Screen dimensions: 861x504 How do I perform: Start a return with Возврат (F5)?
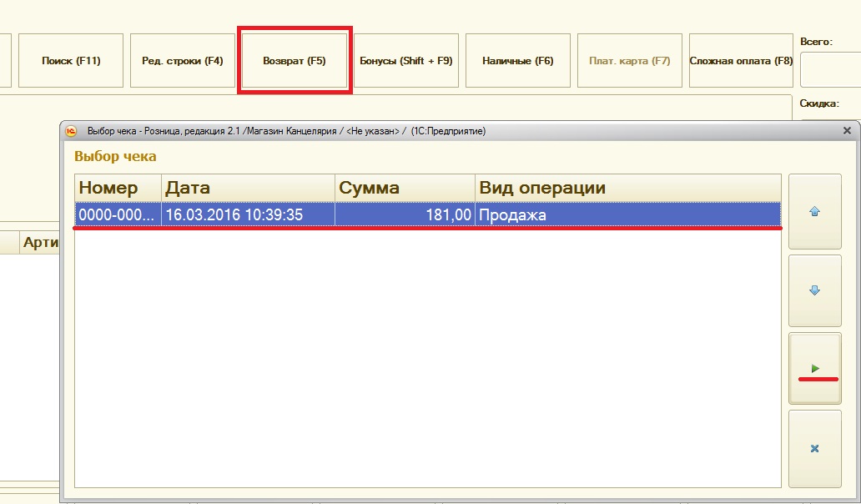coord(295,60)
